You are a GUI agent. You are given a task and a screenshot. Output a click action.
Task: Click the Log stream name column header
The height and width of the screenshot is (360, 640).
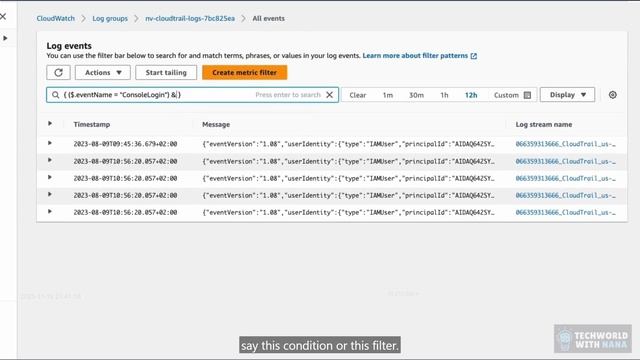pos(543,124)
